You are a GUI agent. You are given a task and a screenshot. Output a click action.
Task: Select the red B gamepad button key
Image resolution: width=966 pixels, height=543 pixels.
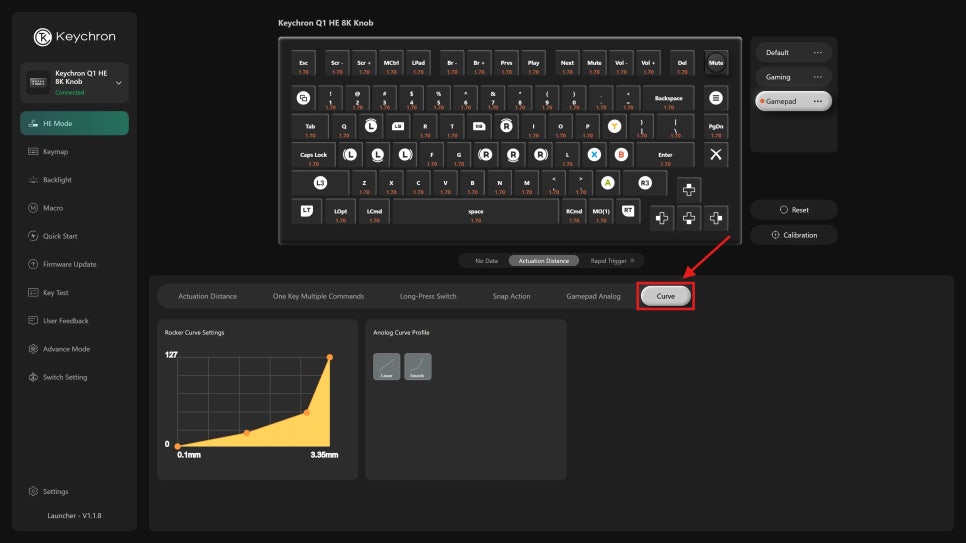pyautogui.click(x=621, y=155)
